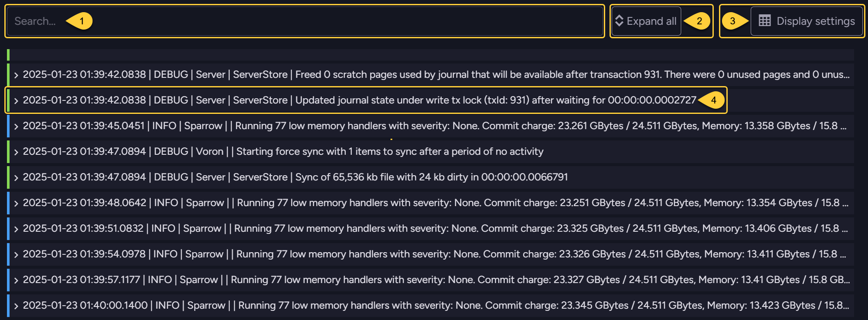868x320 pixels.
Task: Select the 'Updated journal state under write tx lock' row
Action: point(431,100)
